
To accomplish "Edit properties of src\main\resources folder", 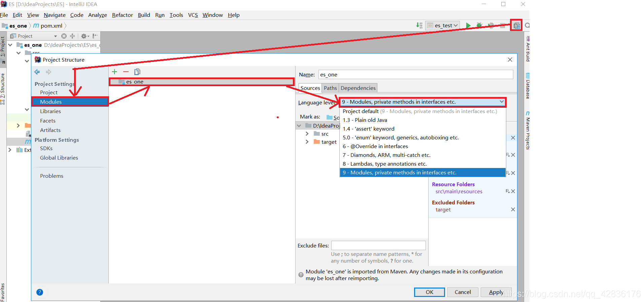I will point(508,191).
